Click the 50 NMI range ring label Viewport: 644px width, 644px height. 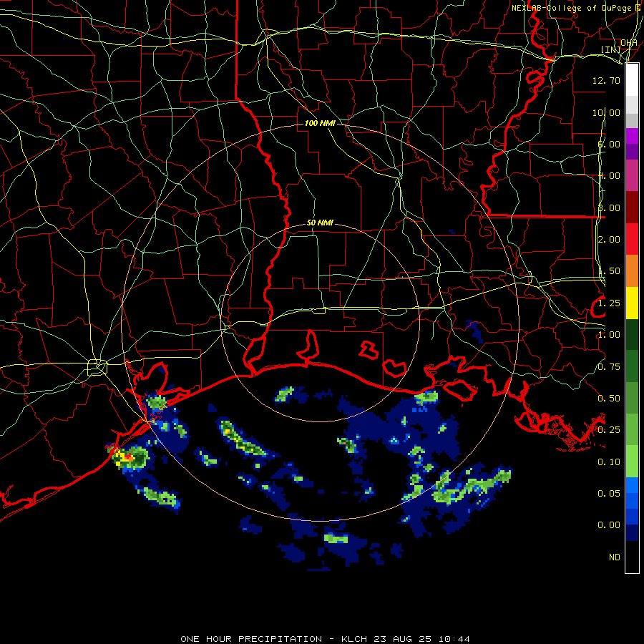(320, 223)
